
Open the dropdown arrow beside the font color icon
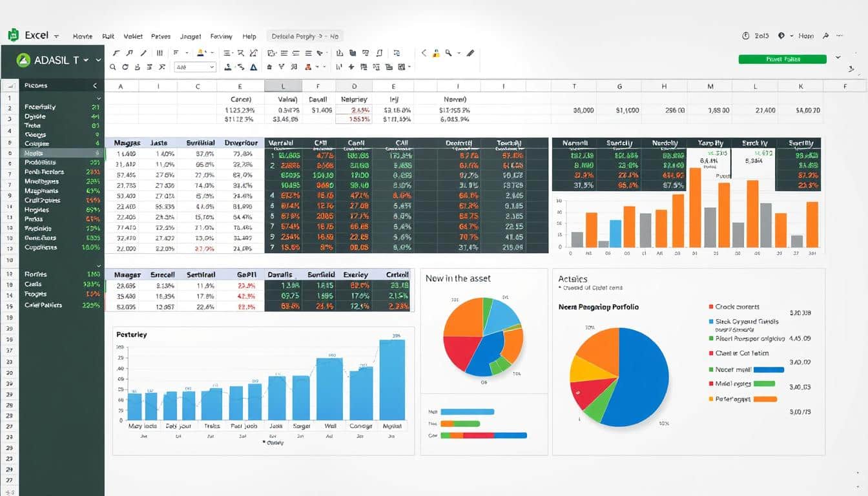coord(211,53)
